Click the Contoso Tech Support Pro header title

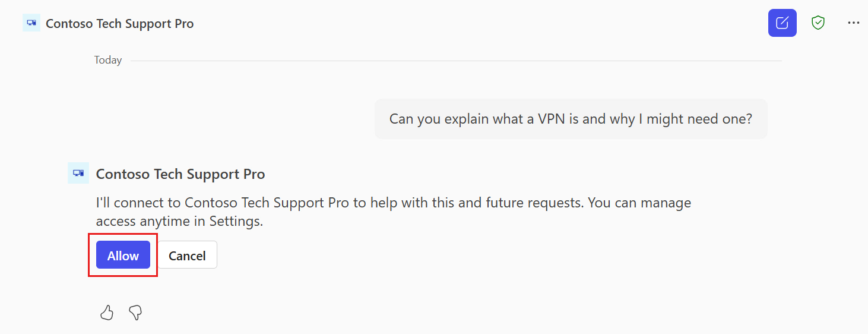point(120,24)
